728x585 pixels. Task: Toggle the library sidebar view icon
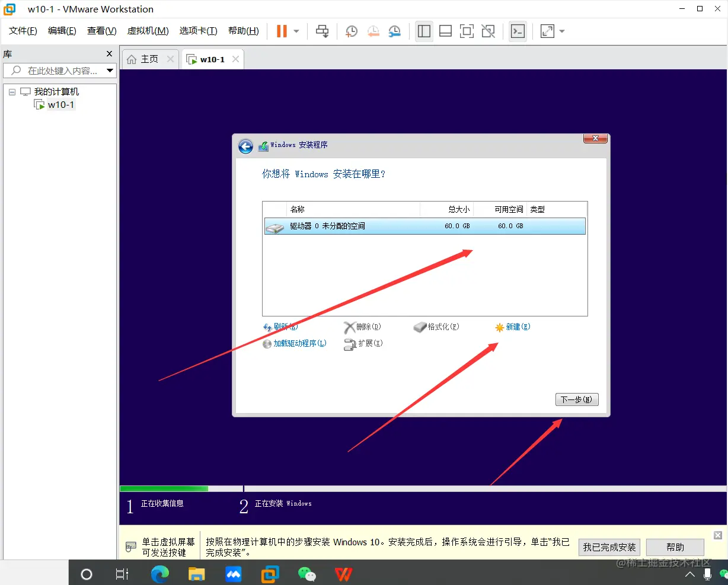(x=424, y=31)
